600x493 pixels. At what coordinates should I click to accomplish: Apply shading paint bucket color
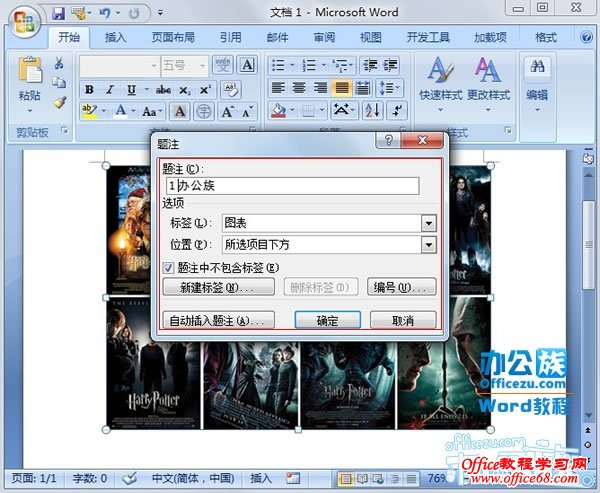point(279,111)
